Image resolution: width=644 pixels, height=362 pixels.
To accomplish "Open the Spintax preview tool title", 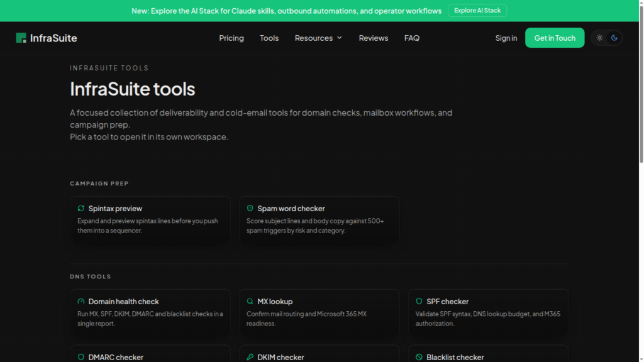I will pos(115,209).
